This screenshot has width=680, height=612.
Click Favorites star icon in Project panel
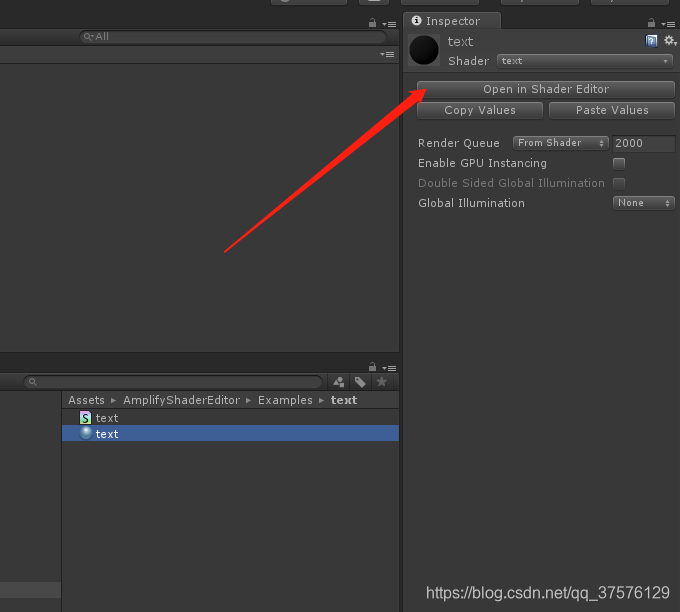382,382
